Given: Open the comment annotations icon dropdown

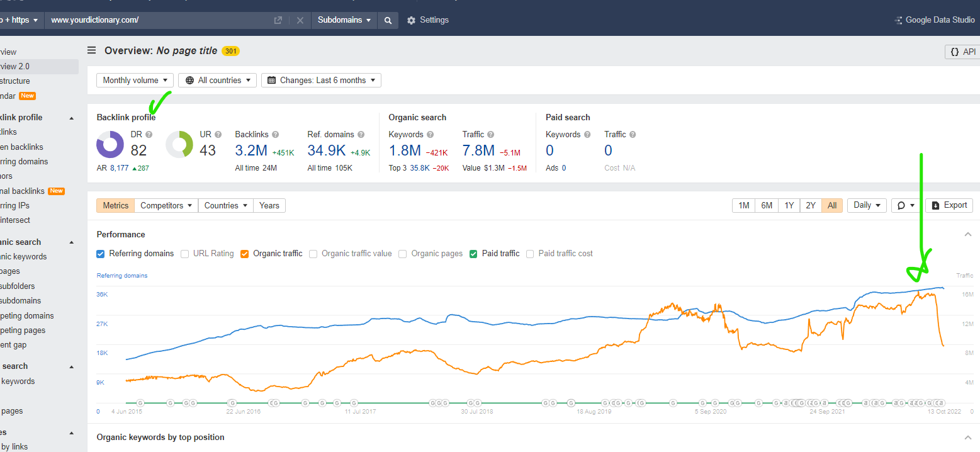Looking at the screenshot, I should pos(906,205).
